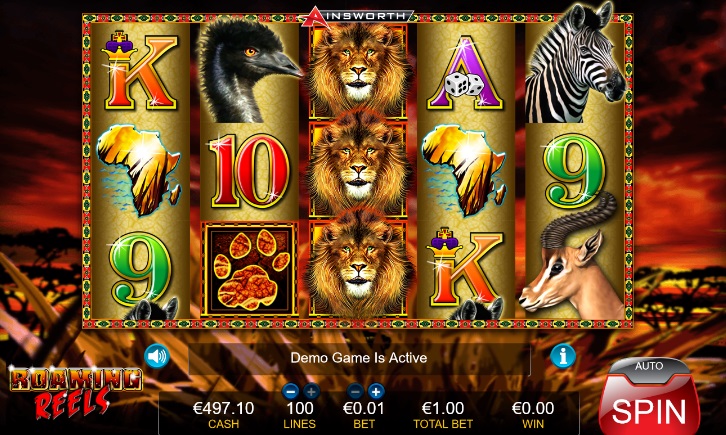Enable AUTO spin mode
The width and height of the screenshot is (726, 435).
[649, 367]
